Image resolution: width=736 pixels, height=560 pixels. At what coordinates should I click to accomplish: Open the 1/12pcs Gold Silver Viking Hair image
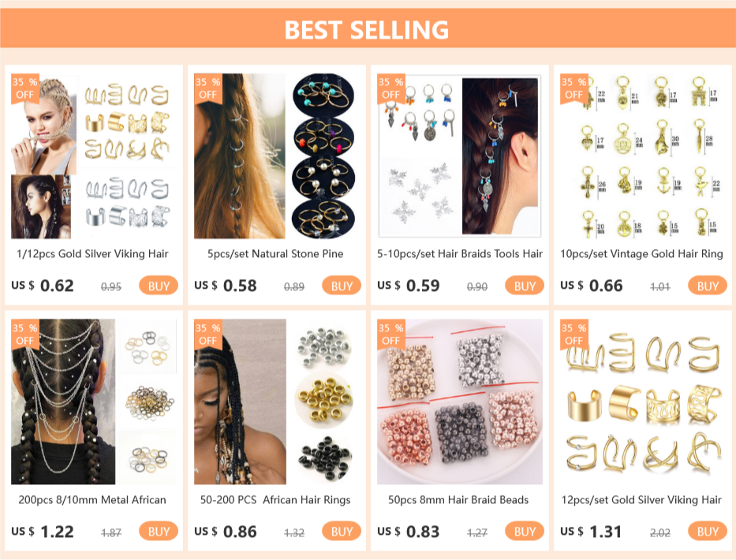[x=93, y=156]
